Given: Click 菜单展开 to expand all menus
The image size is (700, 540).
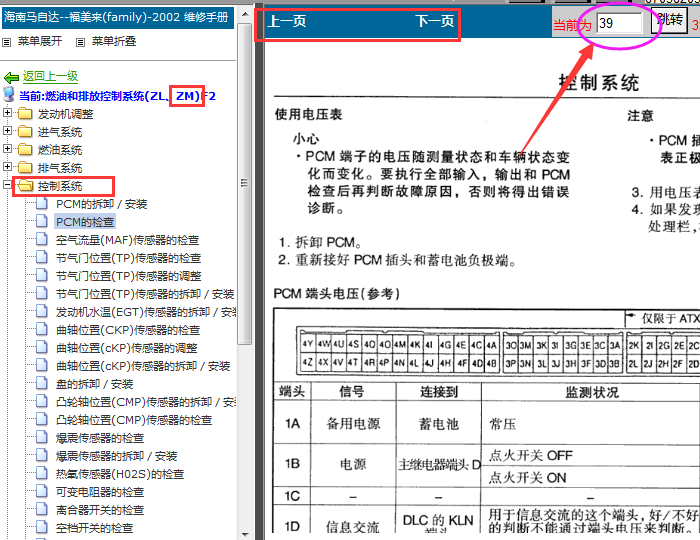Looking at the screenshot, I should [x=40, y=42].
